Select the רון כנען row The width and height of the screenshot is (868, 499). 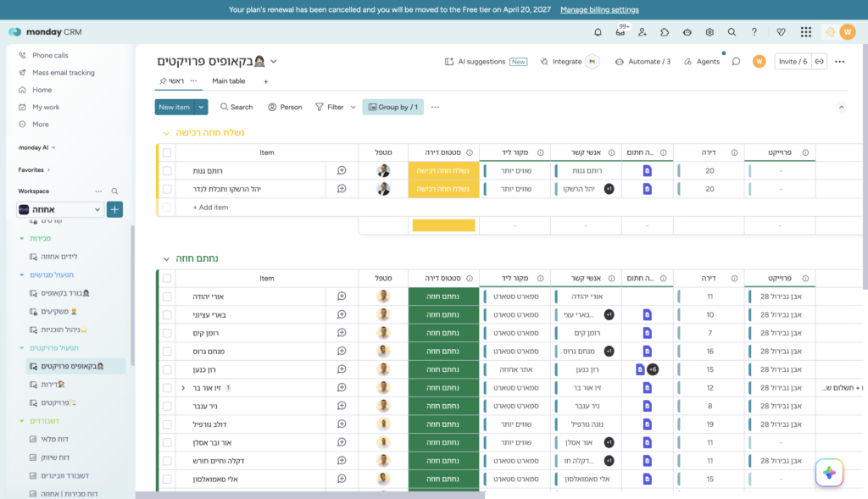click(167, 369)
